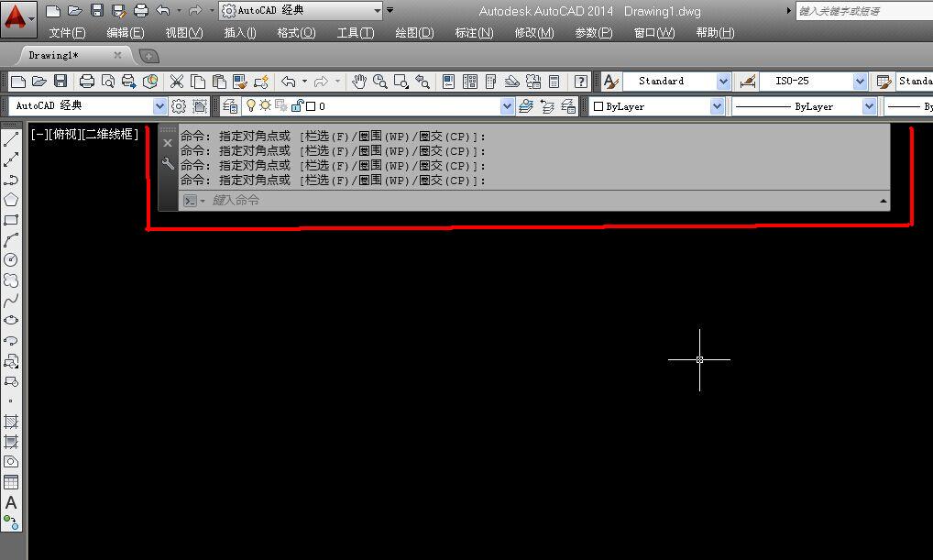Select the Arc drawing tool

click(11, 240)
